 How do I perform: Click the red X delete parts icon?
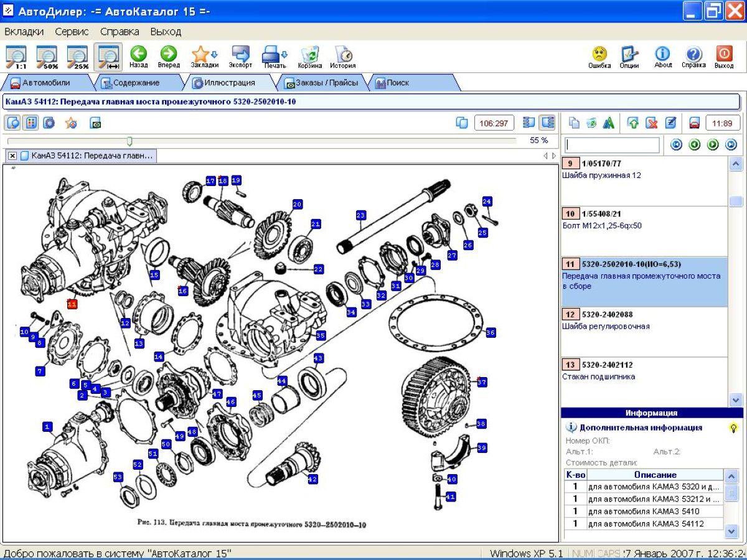(x=652, y=123)
